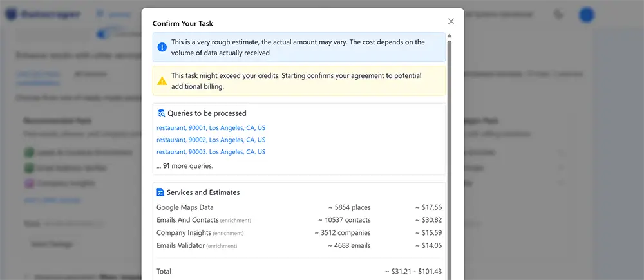The height and width of the screenshot is (280, 644).
Task: Click the Confirm Your Task heading
Action: (x=183, y=23)
